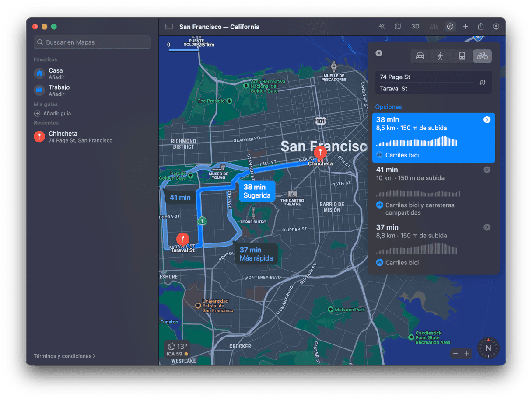Expand details of the 37 min route
Screen dimensions: 532x400
coord(487,227)
